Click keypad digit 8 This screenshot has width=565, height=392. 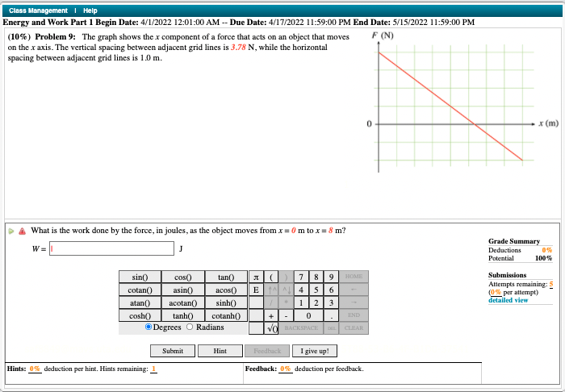tap(316, 277)
